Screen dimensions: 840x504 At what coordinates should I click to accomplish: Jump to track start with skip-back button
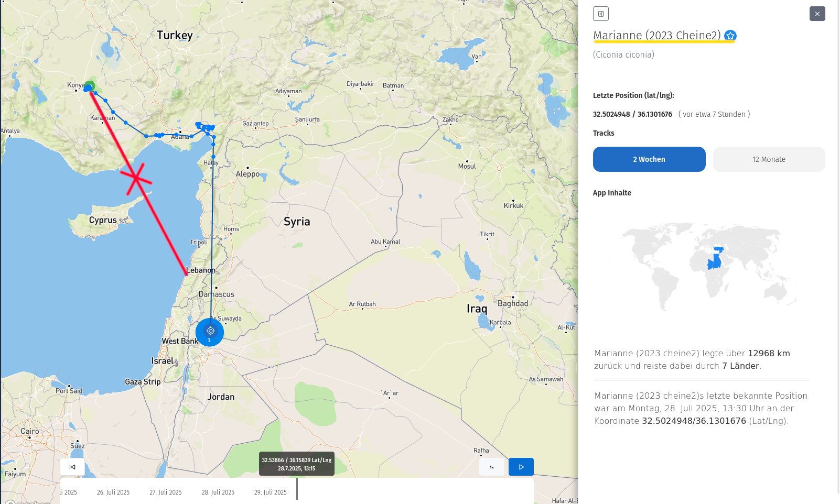(72, 467)
